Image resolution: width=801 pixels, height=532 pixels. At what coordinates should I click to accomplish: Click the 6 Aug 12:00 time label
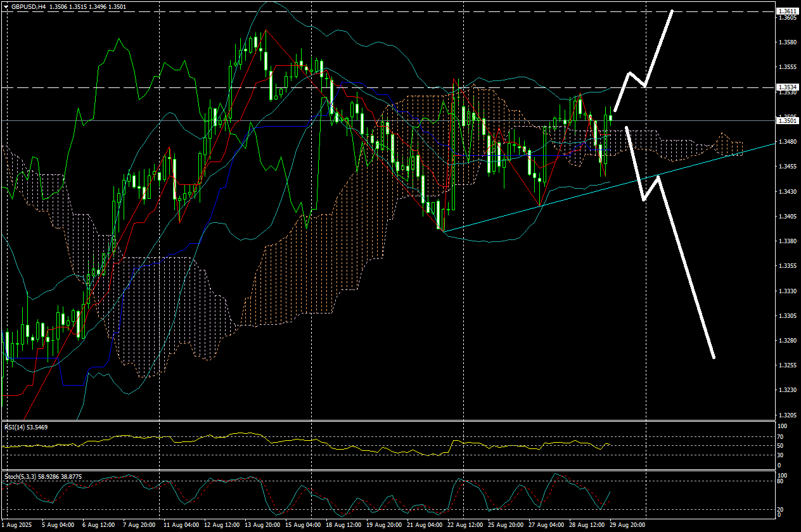(98, 526)
